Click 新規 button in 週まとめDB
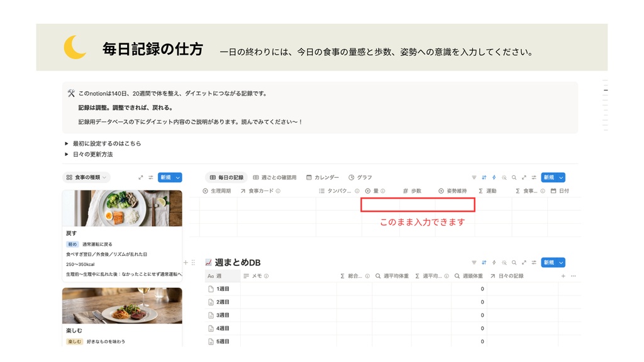The image size is (644, 362). 549,262
